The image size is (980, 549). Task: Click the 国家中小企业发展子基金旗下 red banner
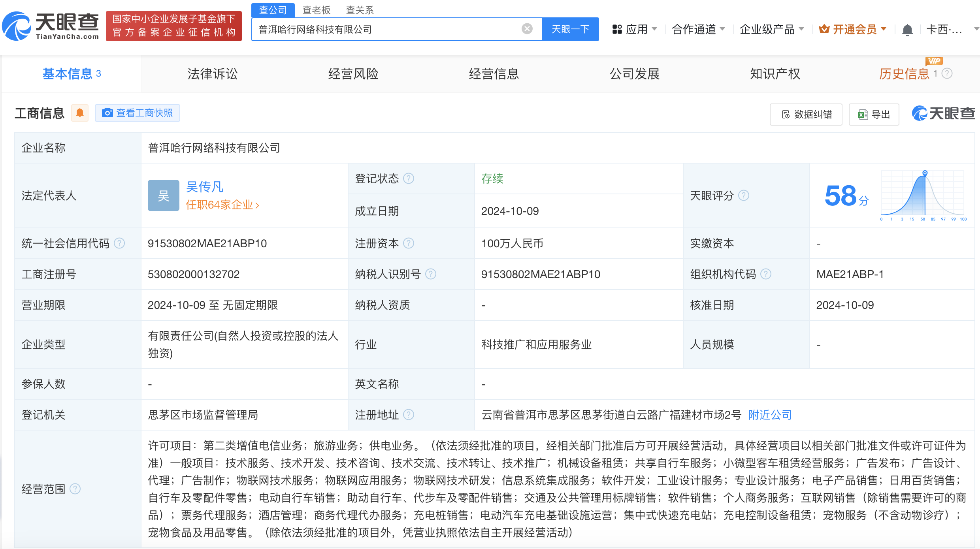pos(174,26)
